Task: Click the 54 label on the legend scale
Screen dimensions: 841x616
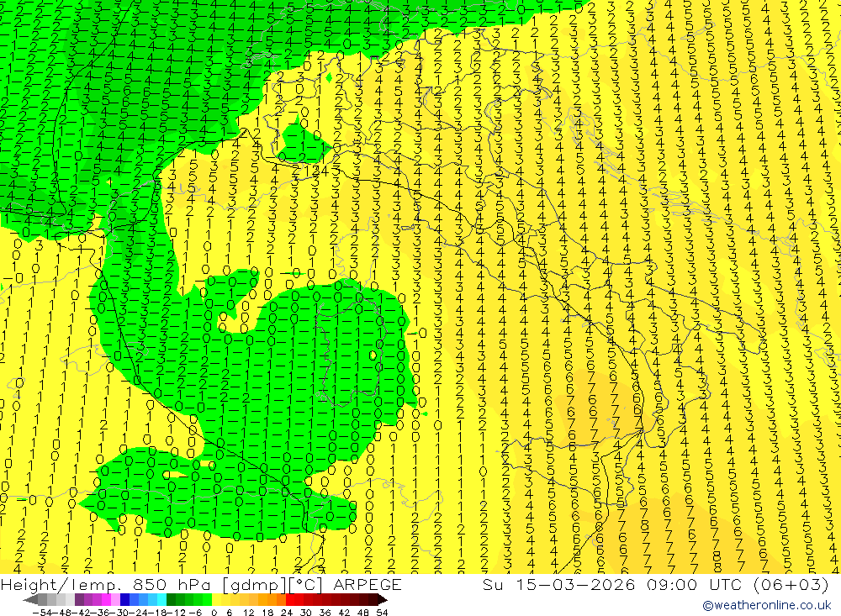Action: 382,613
